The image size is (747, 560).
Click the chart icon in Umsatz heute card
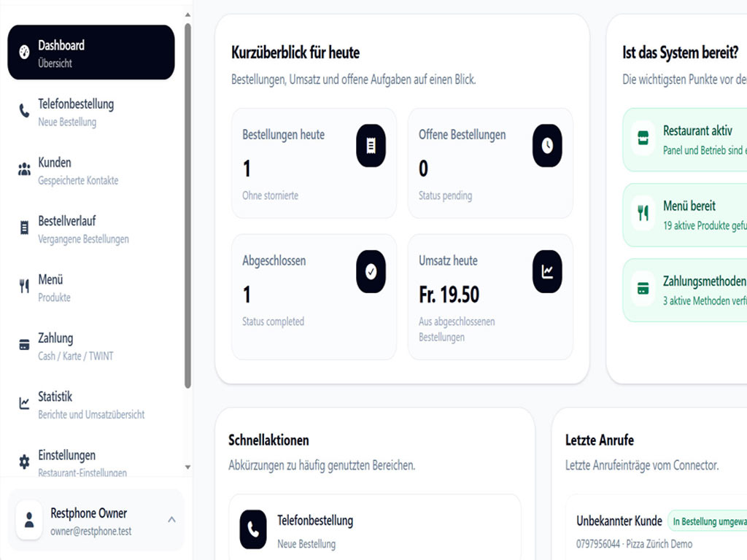click(547, 271)
